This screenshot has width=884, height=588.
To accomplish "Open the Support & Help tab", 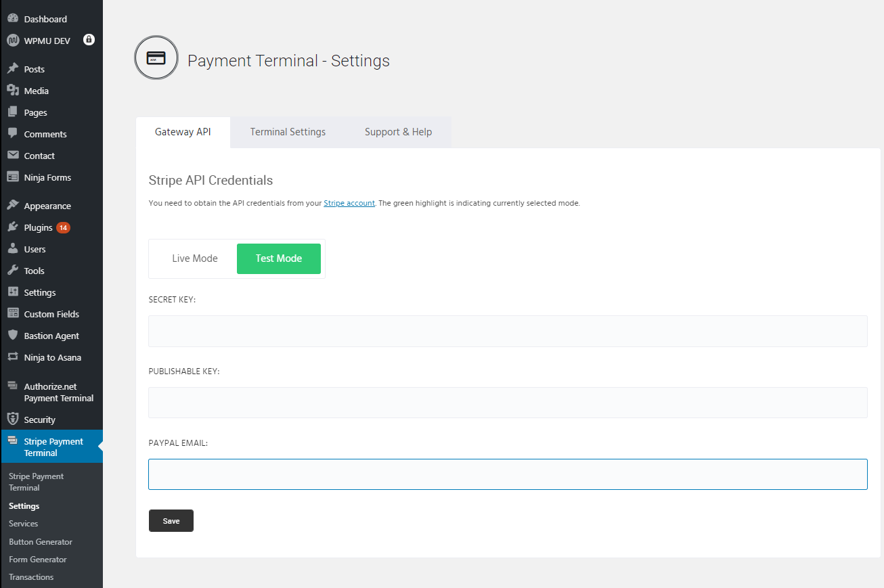I will click(398, 132).
